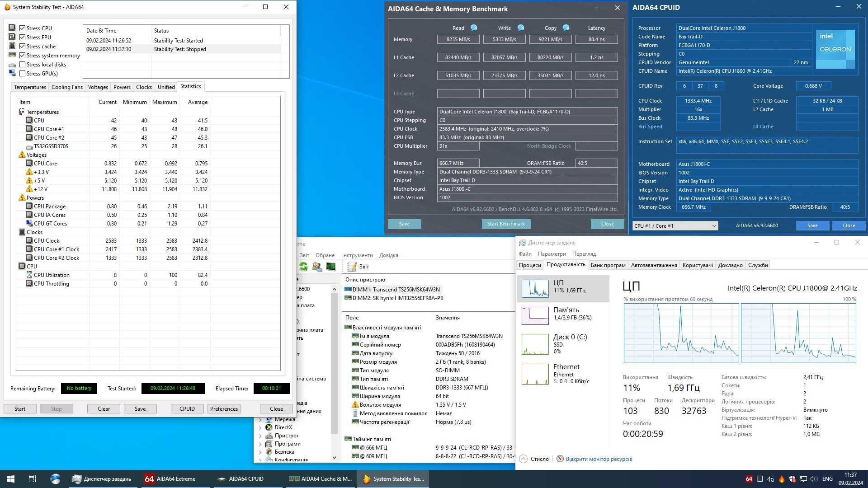This screenshot has height=488, width=868.
Task: Open Автозавантаження tab in Task Manager
Action: 654,265
